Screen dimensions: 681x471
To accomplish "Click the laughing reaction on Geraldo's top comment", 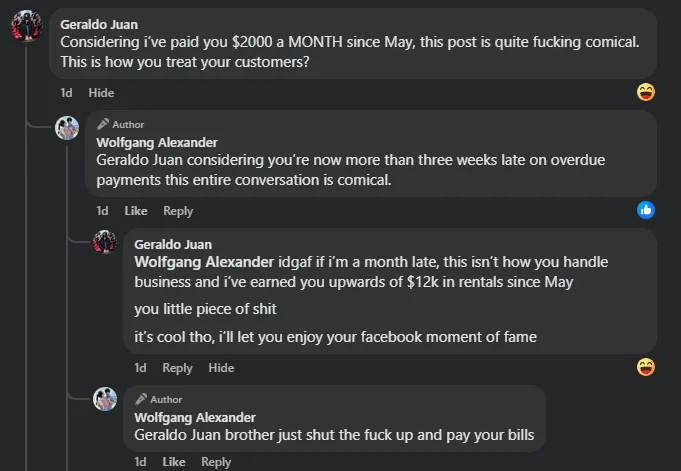I will [646, 92].
